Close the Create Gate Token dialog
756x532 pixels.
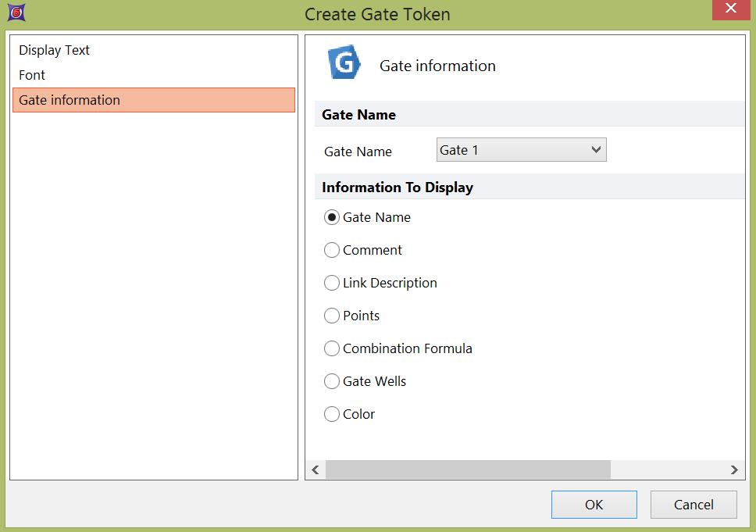click(730, 9)
